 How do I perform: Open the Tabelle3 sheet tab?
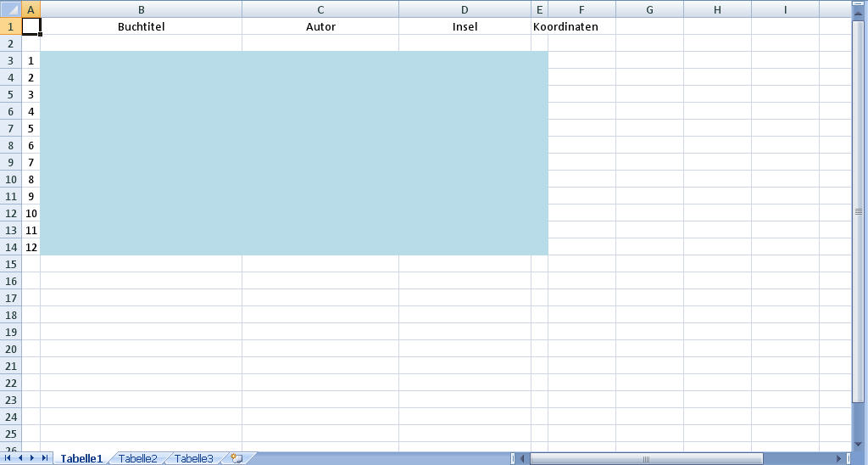click(194, 458)
